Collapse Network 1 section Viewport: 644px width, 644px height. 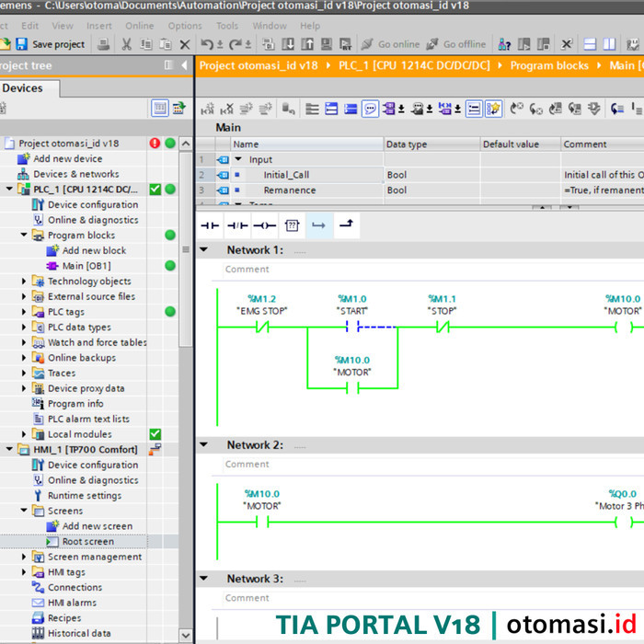coord(205,250)
